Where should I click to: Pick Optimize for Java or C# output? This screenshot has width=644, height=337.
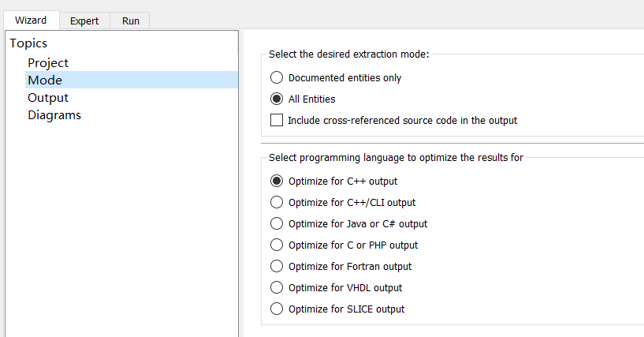[x=277, y=223]
